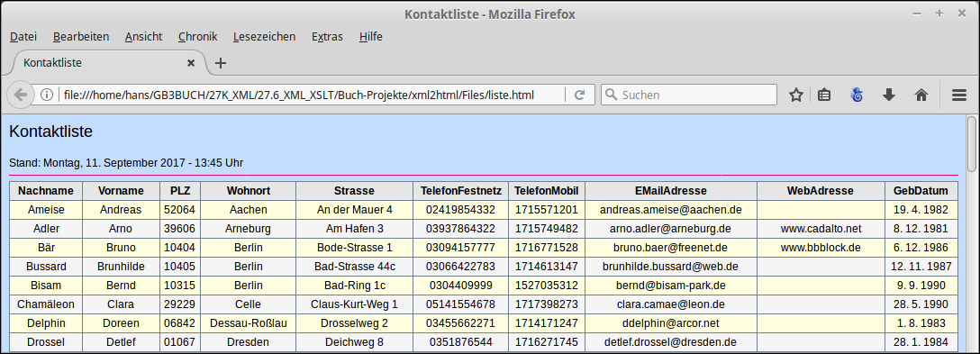Open the hamburger menu button

(959, 95)
